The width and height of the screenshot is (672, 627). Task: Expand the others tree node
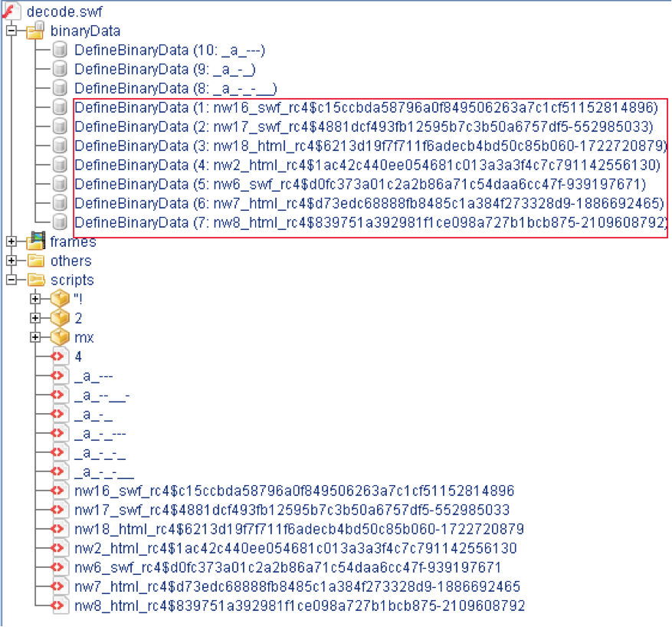pos(11,261)
